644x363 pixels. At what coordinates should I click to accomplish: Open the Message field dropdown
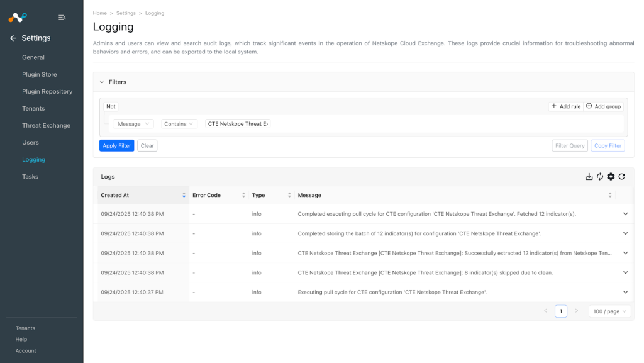tap(133, 124)
